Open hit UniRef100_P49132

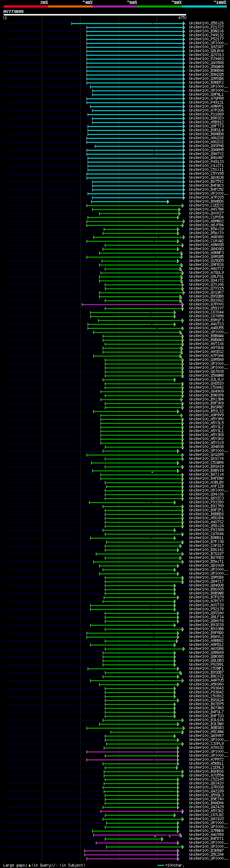[x=206, y=35]
